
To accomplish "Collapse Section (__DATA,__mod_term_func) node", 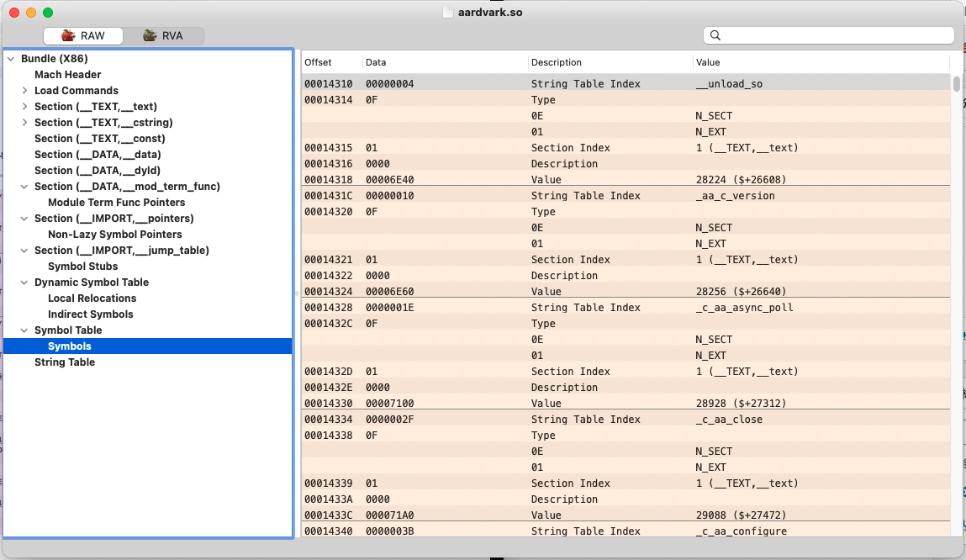I will [x=24, y=187].
